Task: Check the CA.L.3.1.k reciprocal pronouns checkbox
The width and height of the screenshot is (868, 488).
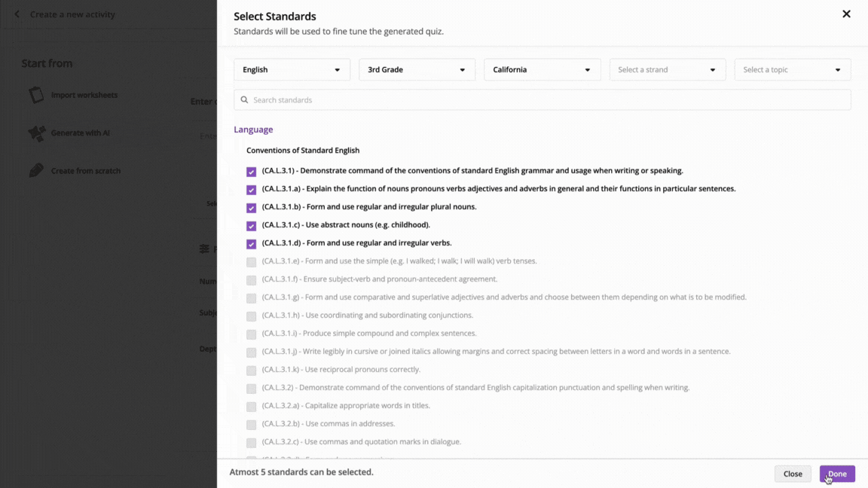Action: pos(252,371)
